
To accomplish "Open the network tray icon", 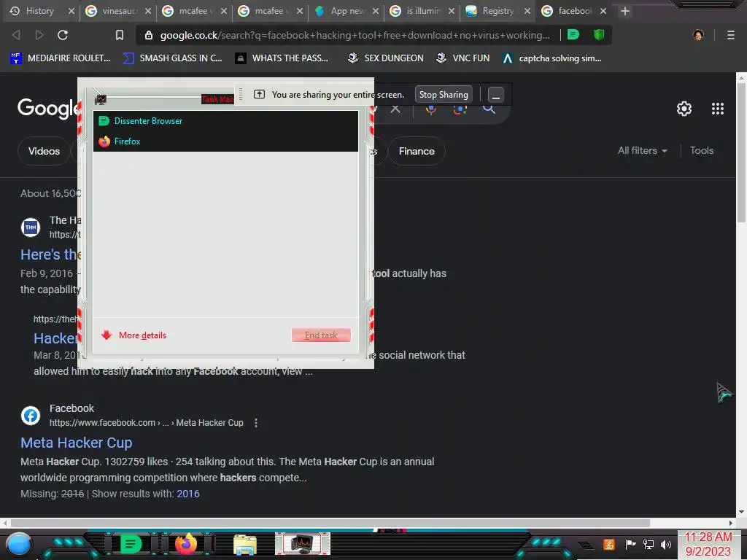I will click(x=649, y=544).
